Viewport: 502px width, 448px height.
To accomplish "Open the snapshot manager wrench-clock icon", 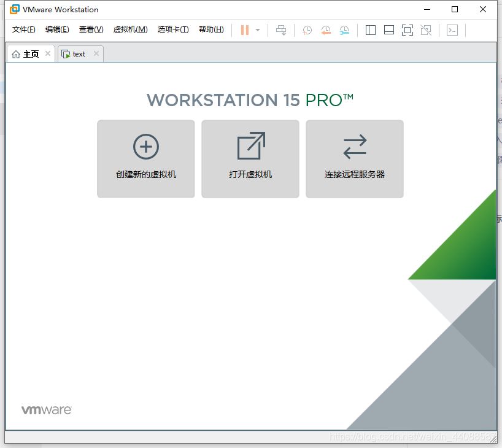I will pos(344,30).
